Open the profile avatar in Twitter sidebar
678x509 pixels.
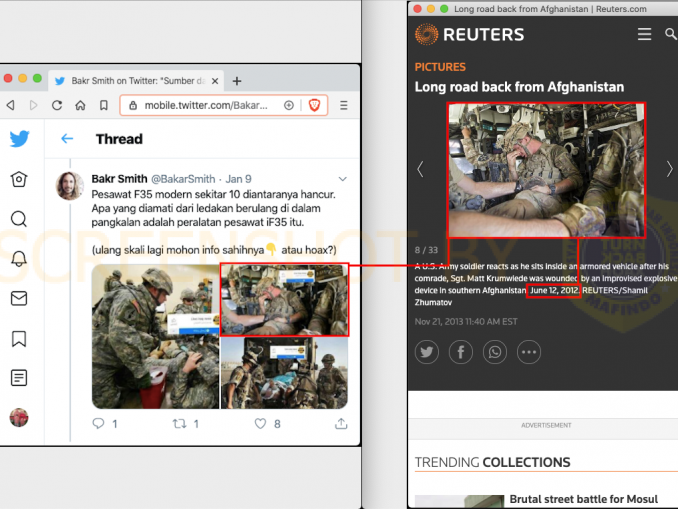point(19,417)
